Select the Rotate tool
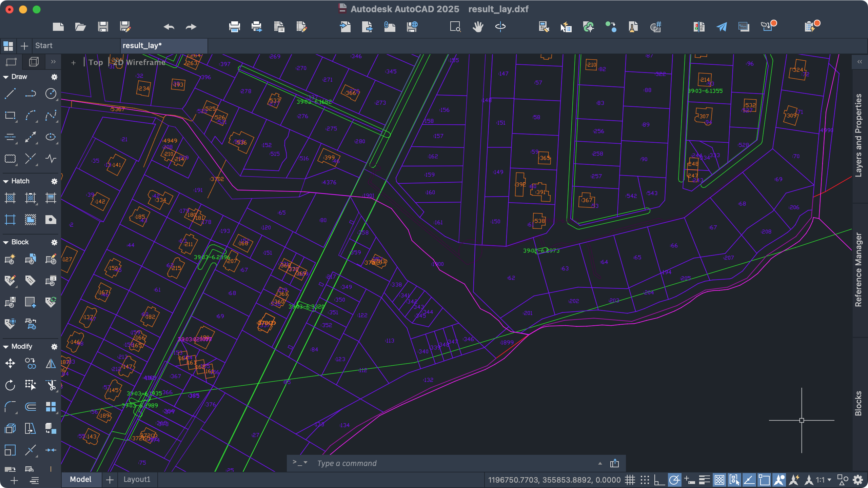868x488 pixels. [x=10, y=385]
